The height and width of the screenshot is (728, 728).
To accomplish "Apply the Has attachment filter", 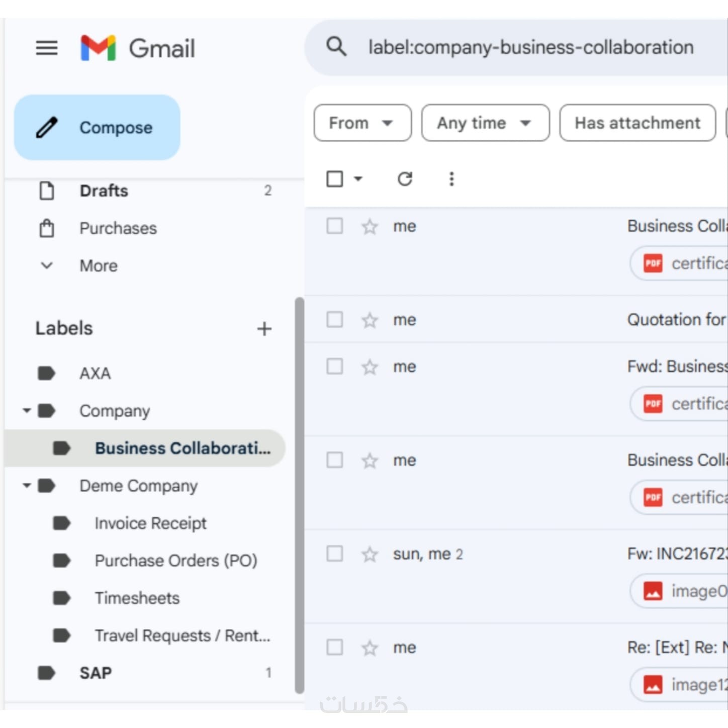I will pyautogui.click(x=637, y=123).
